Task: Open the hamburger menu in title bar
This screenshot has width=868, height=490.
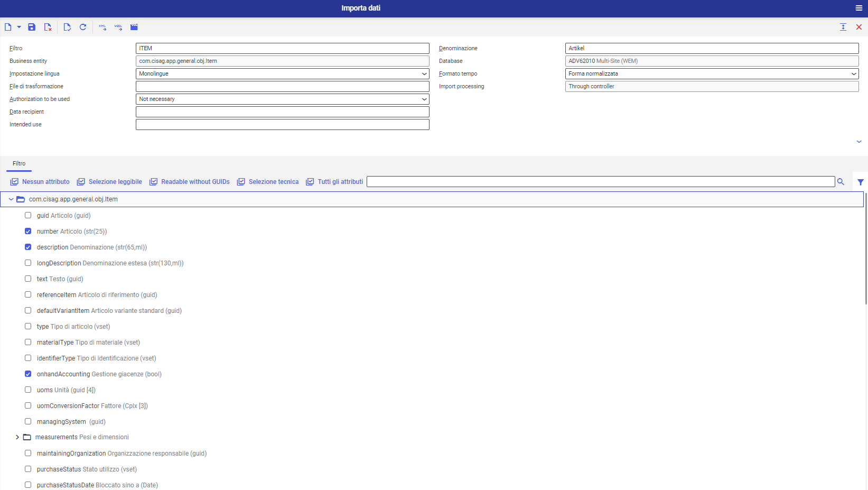Action: click(x=859, y=8)
